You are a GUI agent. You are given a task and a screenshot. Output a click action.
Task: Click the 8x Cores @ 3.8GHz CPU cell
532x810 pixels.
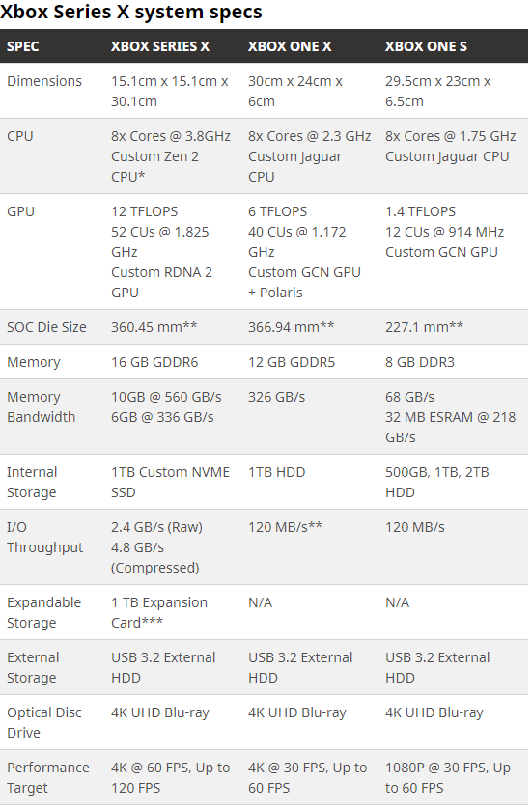pyautogui.click(x=171, y=156)
